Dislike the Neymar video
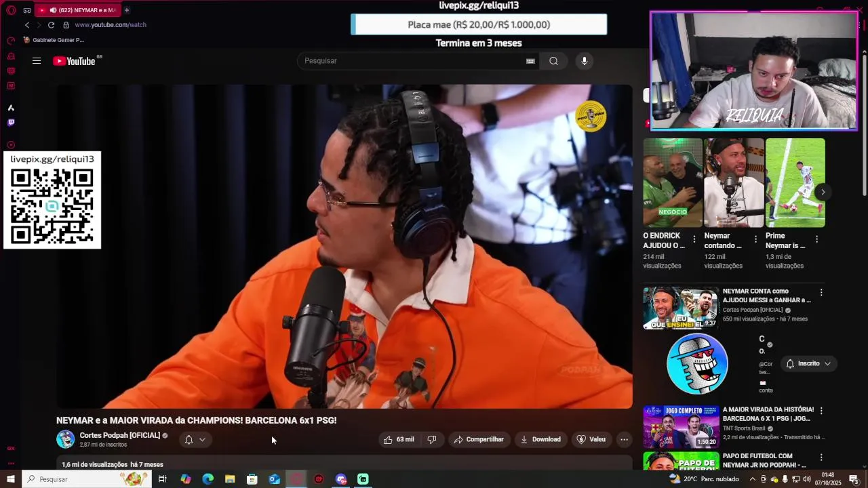868x488 pixels. click(432, 440)
